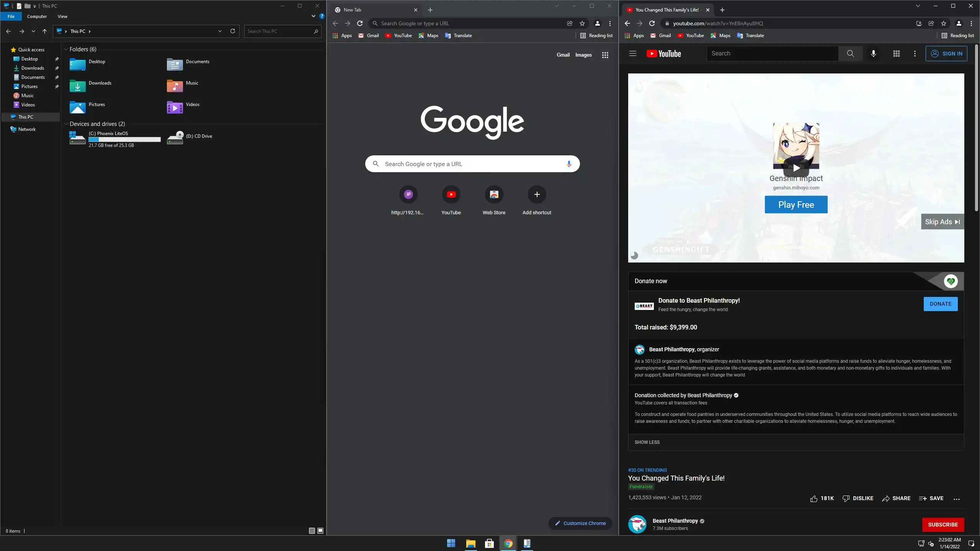The height and width of the screenshot is (551, 980).
Task: Switch to details view in Explorer
Action: click(312, 531)
